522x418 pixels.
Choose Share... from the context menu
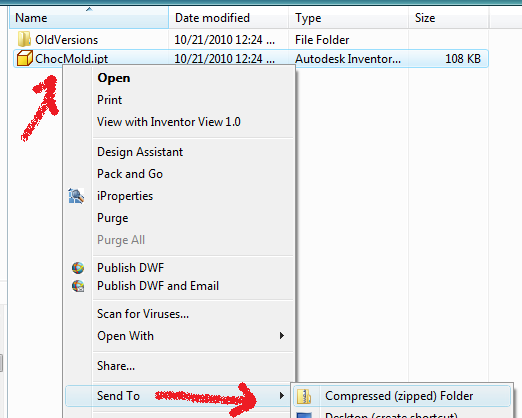point(116,366)
